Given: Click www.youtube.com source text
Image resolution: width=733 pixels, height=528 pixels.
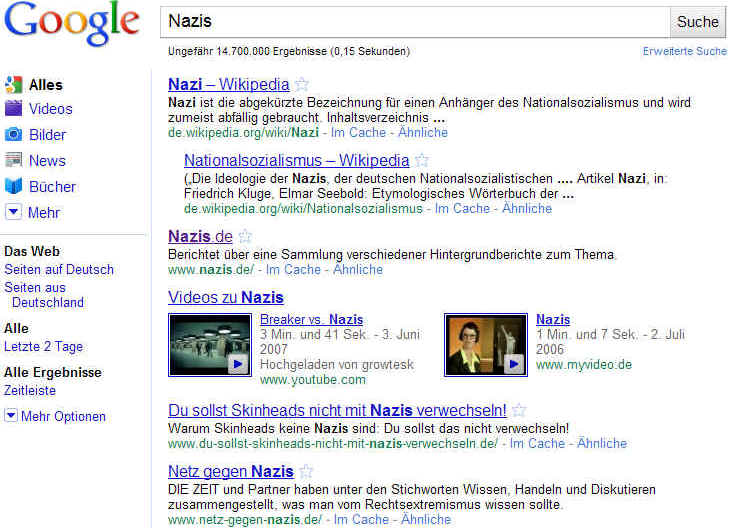Looking at the screenshot, I should [x=313, y=379].
